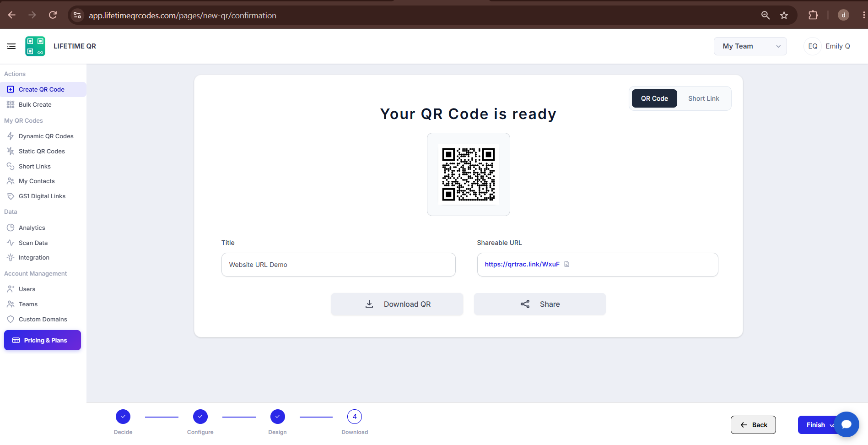Click the Download step 4 marker
Viewport: 868px width, 445px height.
(x=355, y=417)
